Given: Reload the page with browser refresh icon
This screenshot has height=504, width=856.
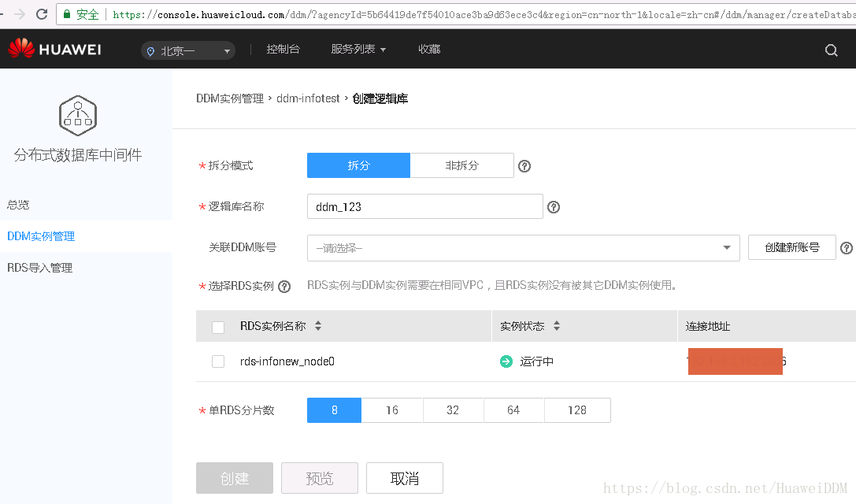Looking at the screenshot, I should (42, 14).
